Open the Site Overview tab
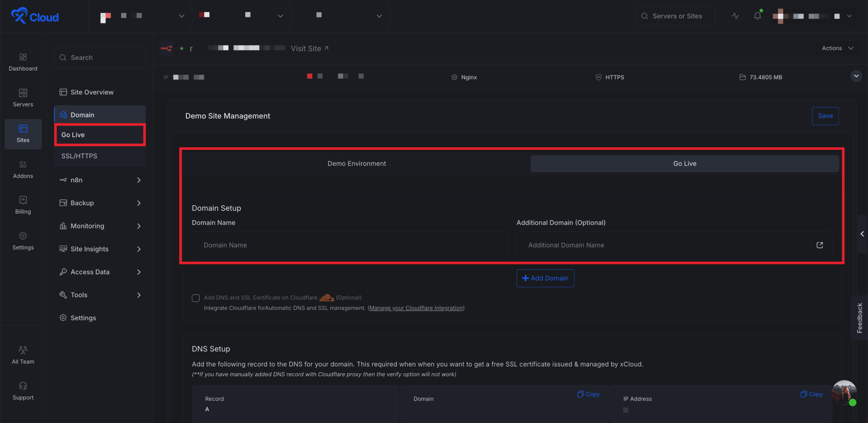 92,92
